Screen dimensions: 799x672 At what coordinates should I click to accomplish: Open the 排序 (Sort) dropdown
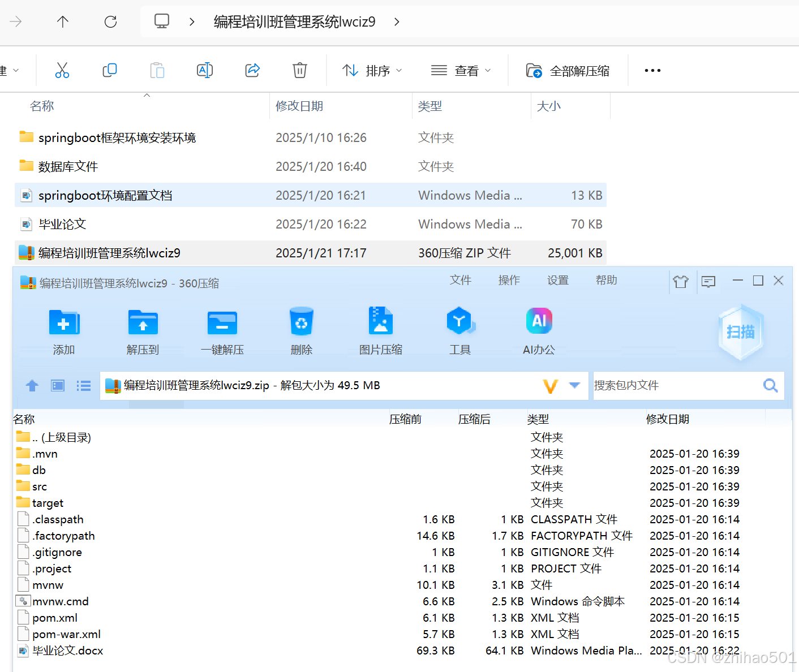coord(372,70)
